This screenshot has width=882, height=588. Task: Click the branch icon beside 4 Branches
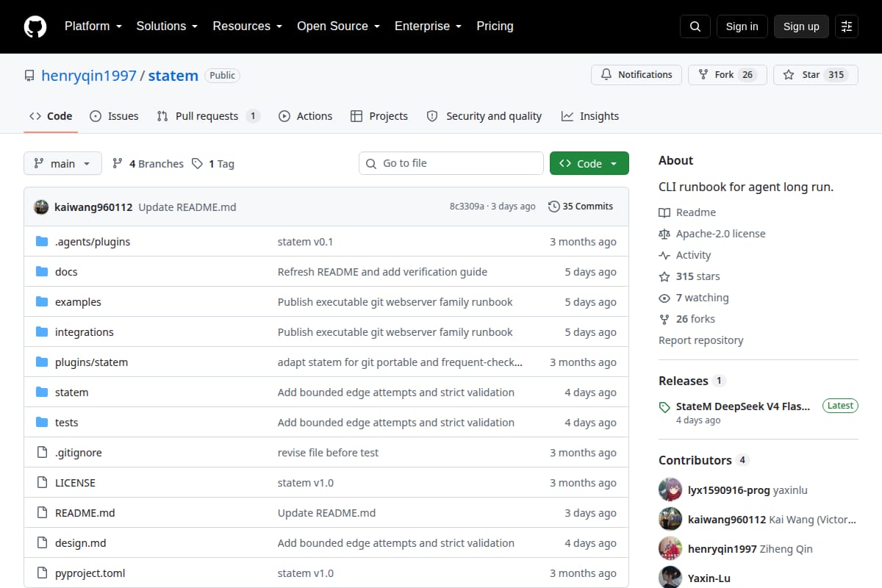[118, 164]
